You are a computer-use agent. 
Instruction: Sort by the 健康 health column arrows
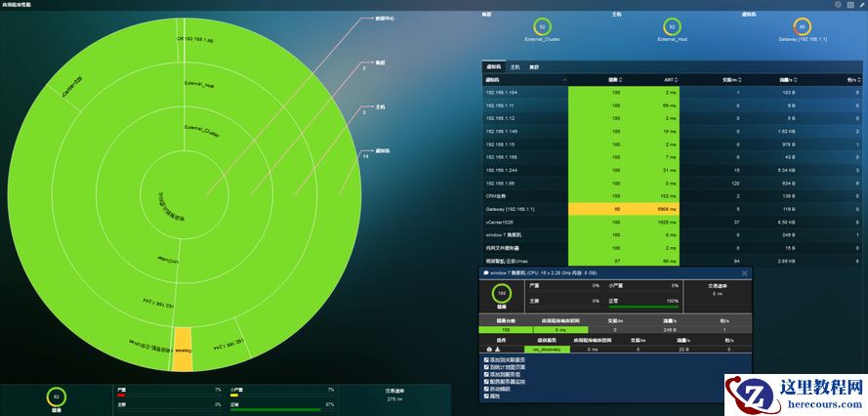pyautogui.click(x=619, y=80)
